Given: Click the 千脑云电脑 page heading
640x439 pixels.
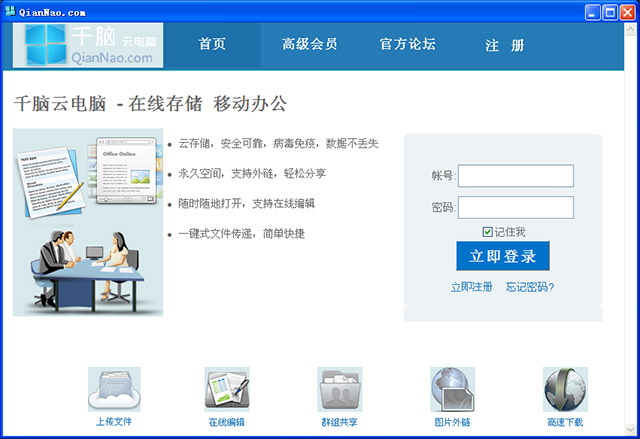Looking at the screenshot, I should point(150,104).
